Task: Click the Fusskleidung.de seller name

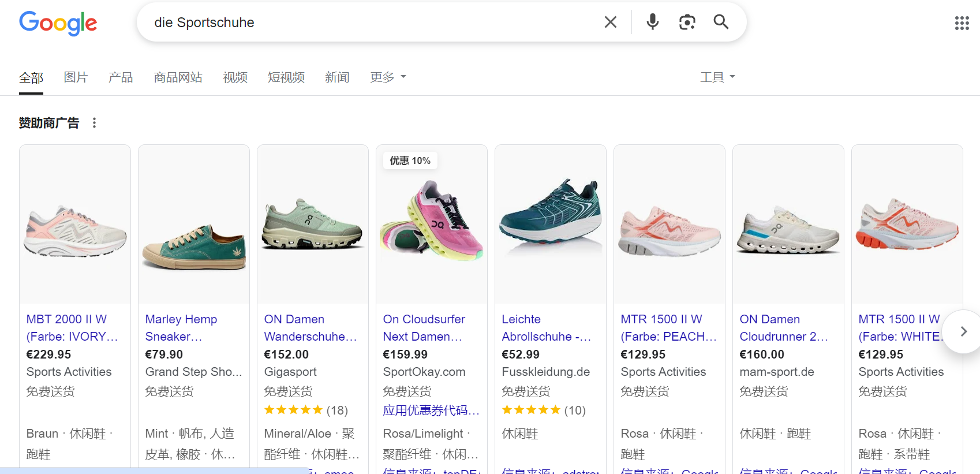Action: [546, 372]
